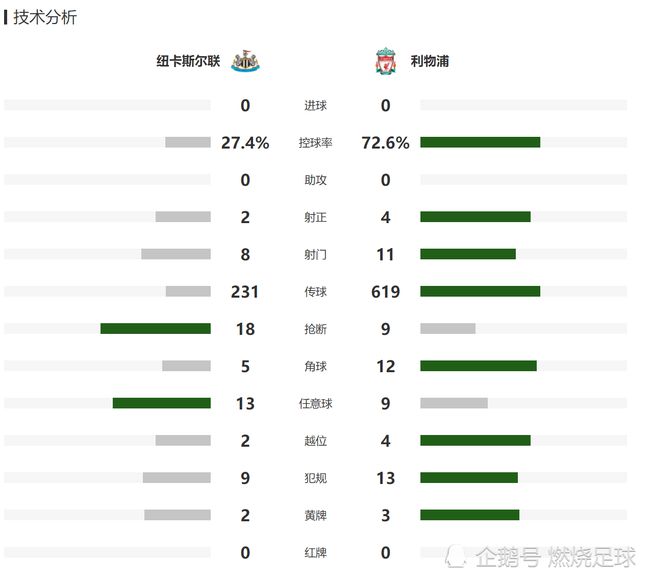Viewport: 650px width, 580px height.
Task: Click the 控球率 stat label
Action: coord(315,143)
